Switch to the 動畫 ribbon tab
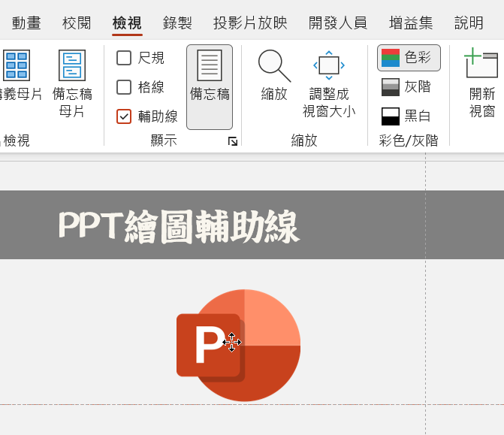Screen dimensions: 504x435 pyautogui.click(x=26, y=23)
